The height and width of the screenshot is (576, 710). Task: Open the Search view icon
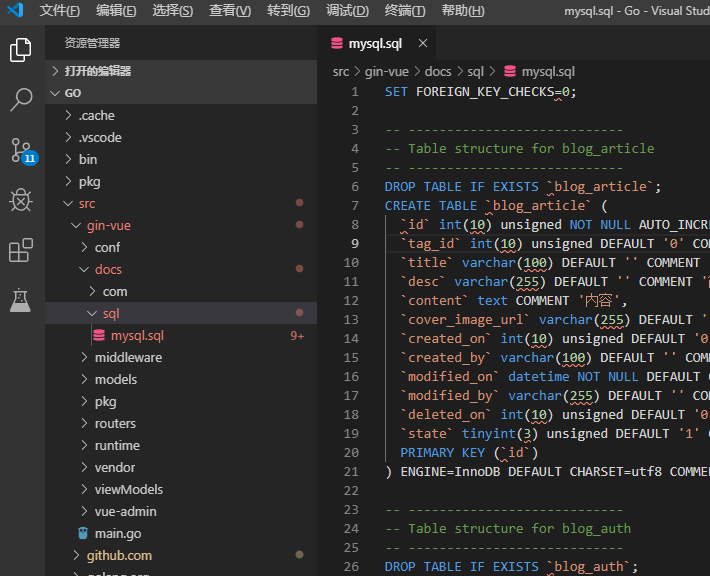click(x=21, y=99)
